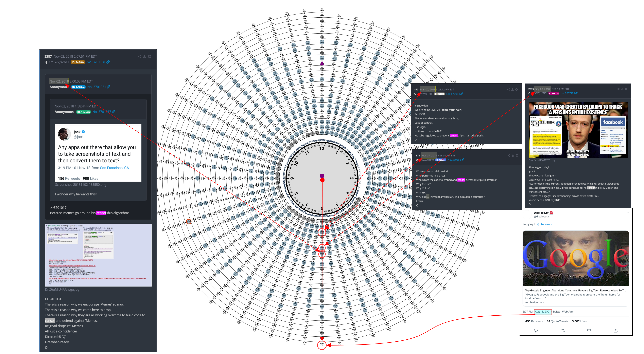Click the purple dot at clock center
This screenshot has height=354, width=644.
[322, 176]
